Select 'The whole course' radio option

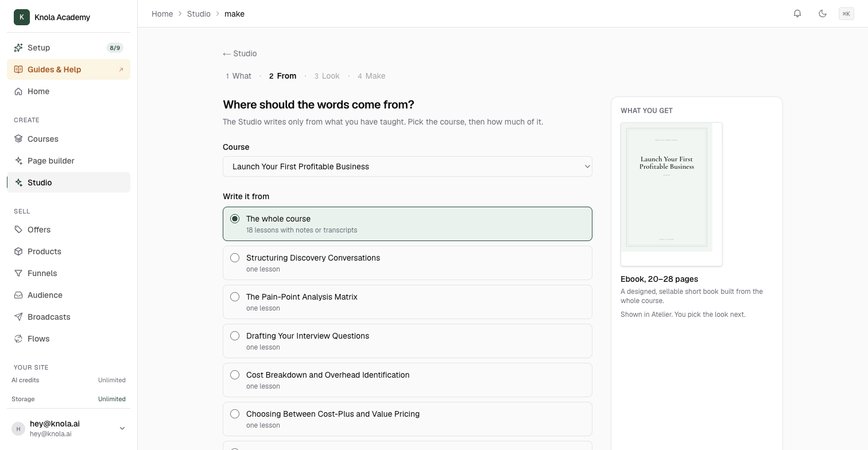[x=235, y=219]
